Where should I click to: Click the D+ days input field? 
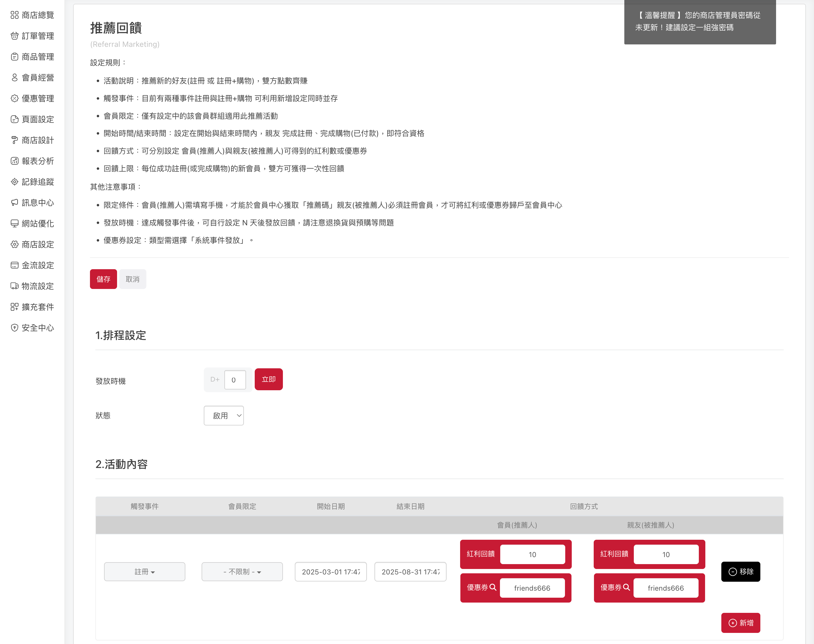tap(235, 380)
